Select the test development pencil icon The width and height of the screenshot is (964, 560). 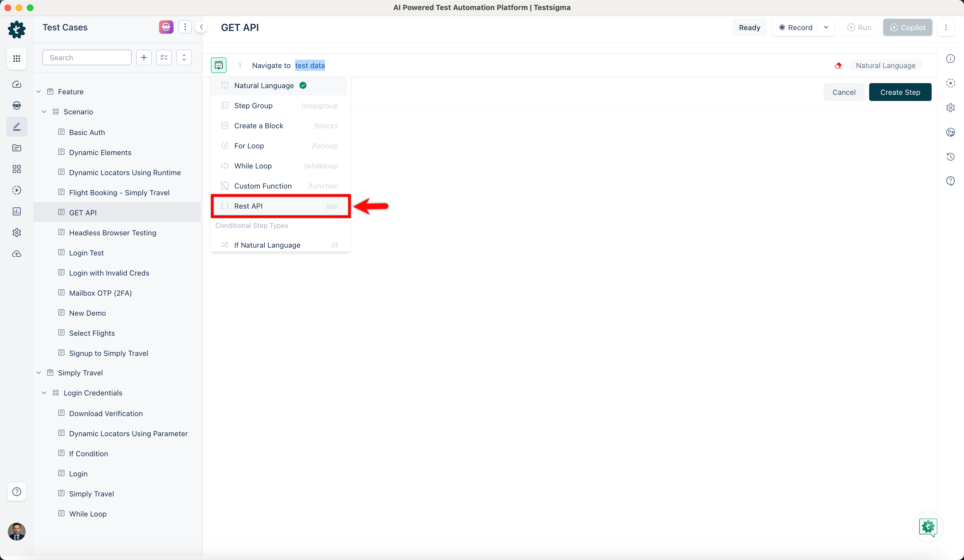pyautogui.click(x=16, y=126)
